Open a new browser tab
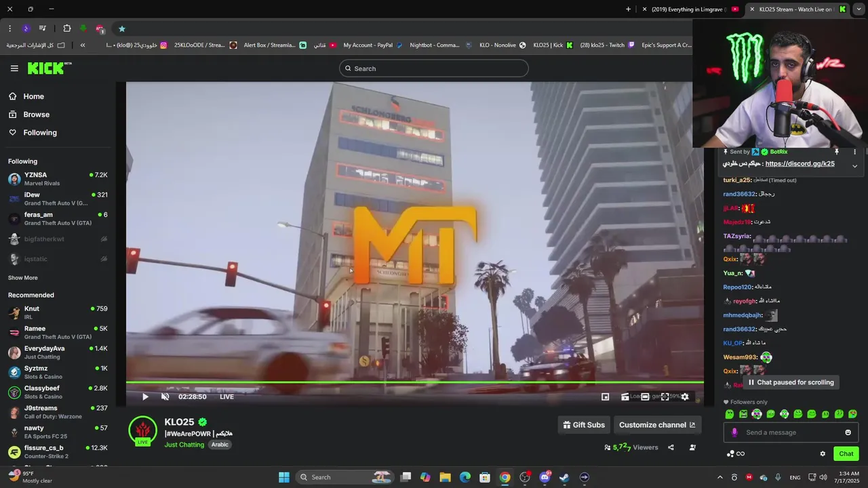 point(628,9)
